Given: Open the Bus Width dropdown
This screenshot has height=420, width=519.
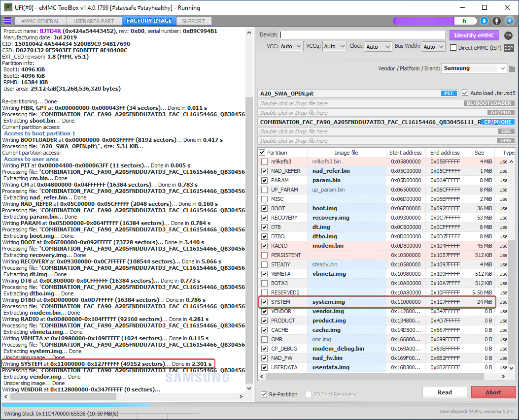Looking at the screenshot, I should pyautogui.click(x=434, y=47).
